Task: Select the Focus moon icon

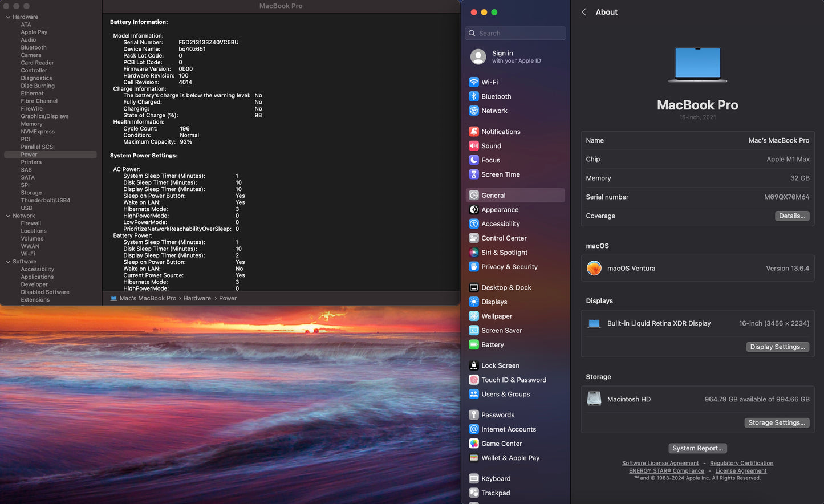Action: click(x=473, y=160)
